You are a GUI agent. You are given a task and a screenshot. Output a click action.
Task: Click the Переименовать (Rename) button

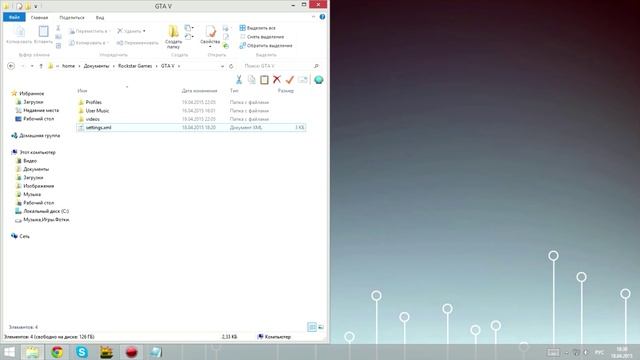(138, 43)
